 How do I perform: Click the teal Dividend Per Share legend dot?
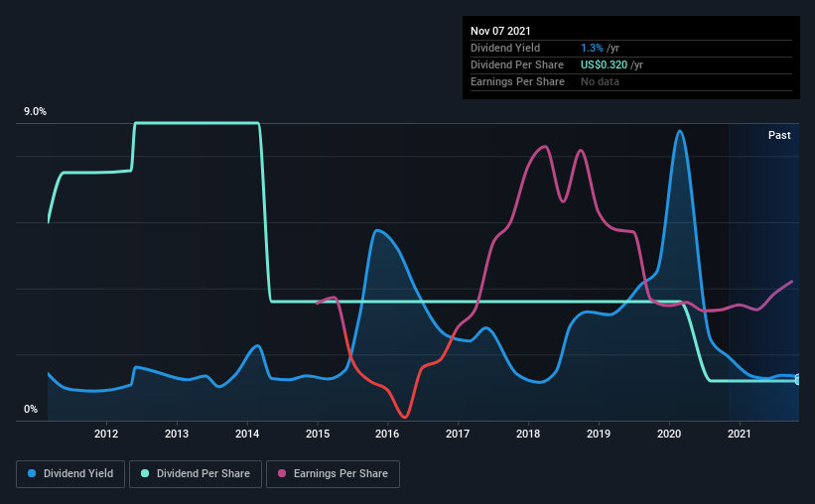pyautogui.click(x=145, y=473)
